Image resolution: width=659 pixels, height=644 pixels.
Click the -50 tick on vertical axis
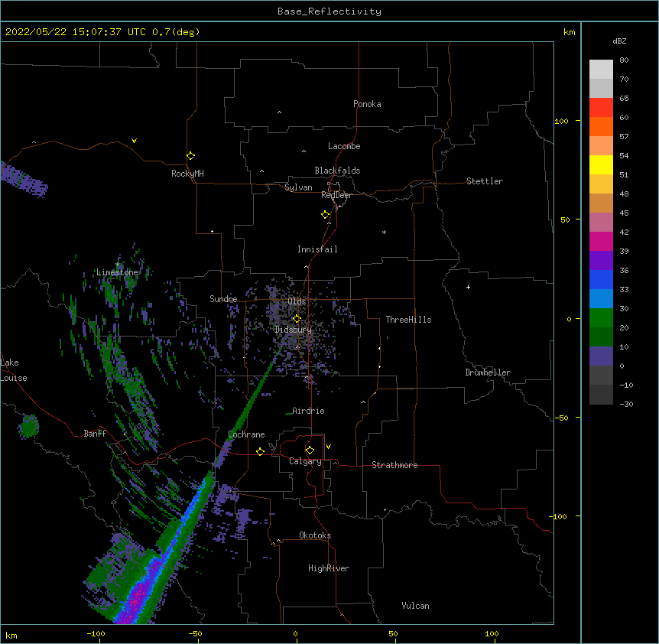561,418
